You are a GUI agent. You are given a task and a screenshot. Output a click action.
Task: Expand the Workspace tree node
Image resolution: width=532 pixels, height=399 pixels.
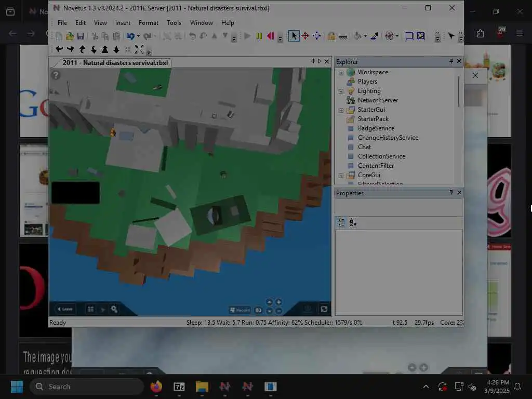tap(341, 73)
